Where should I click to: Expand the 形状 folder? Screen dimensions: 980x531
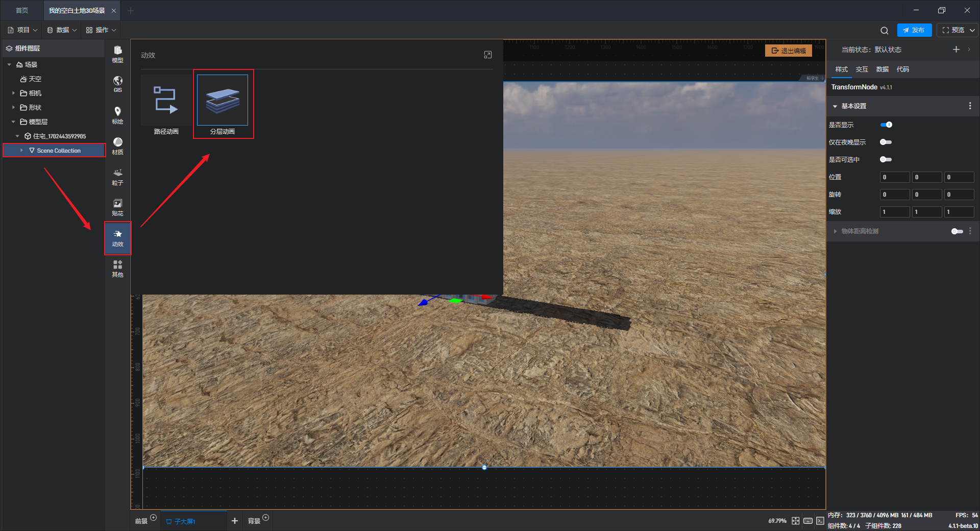tap(13, 107)
